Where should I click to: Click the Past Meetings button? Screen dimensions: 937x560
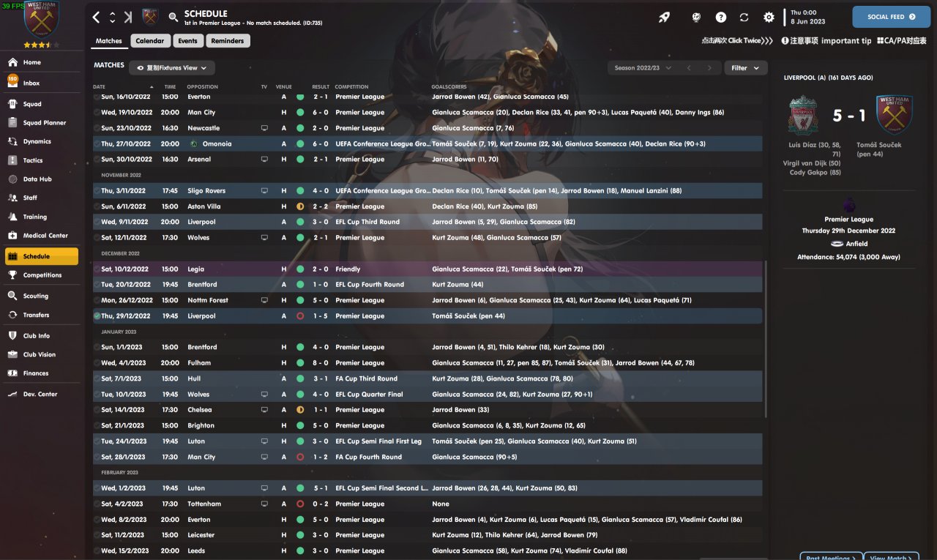831,556
